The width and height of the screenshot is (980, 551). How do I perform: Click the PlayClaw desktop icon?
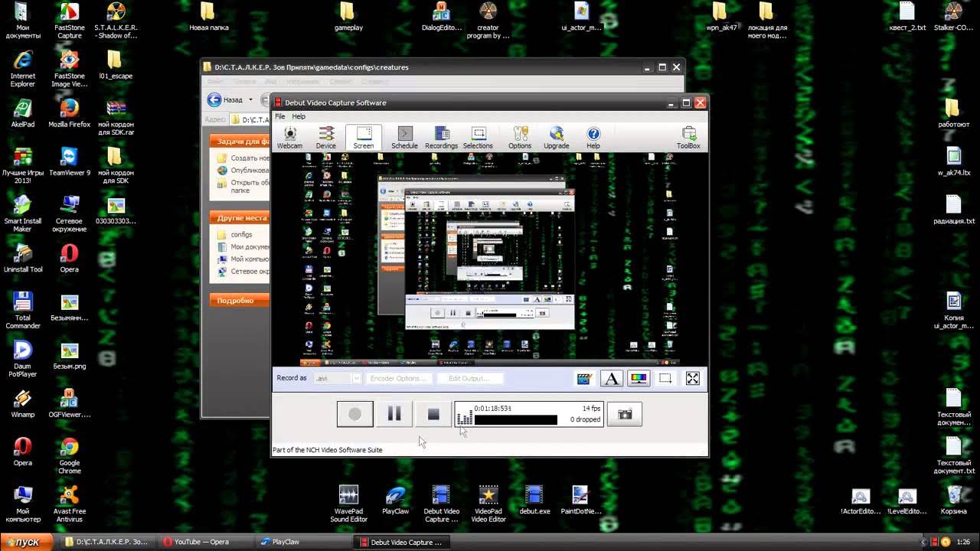tap(396, 500)
